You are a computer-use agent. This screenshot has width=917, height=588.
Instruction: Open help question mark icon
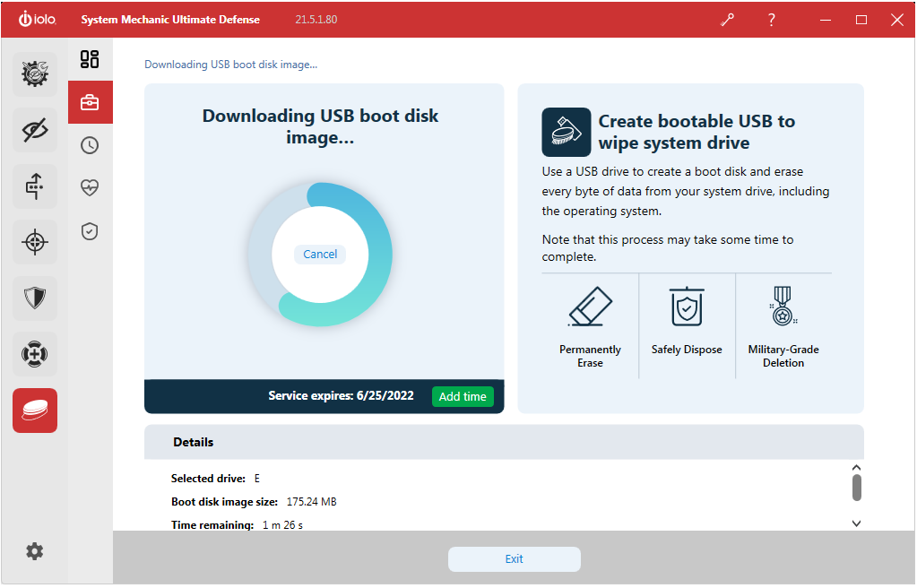(772, 20)
